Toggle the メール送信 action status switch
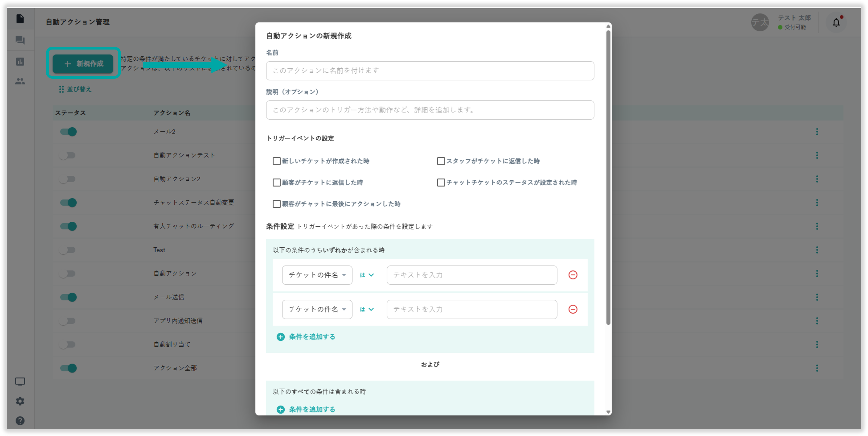868x436 pixels. point(68,297)
